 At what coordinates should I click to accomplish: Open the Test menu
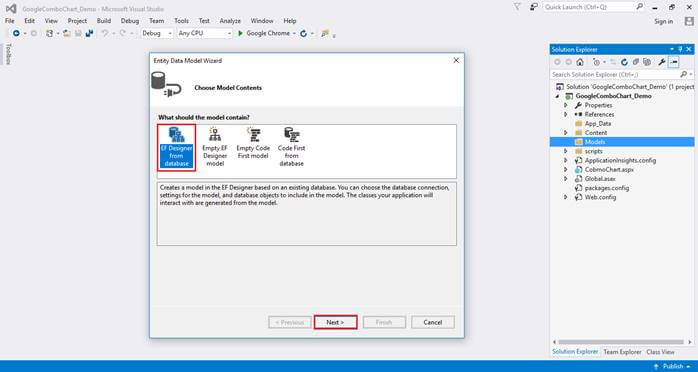(x=204, y=21)
